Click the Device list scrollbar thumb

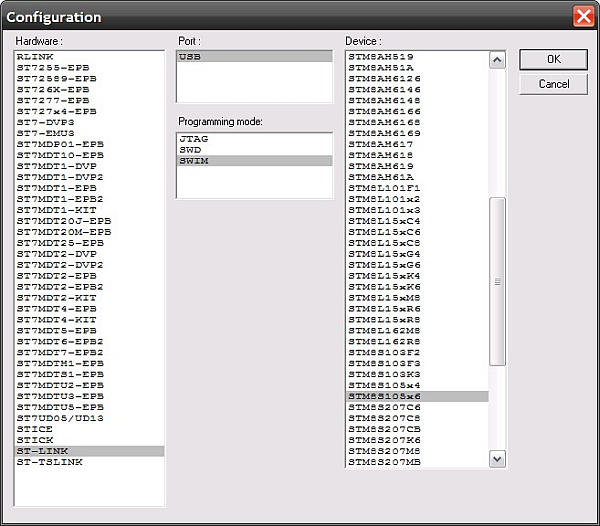497,282
